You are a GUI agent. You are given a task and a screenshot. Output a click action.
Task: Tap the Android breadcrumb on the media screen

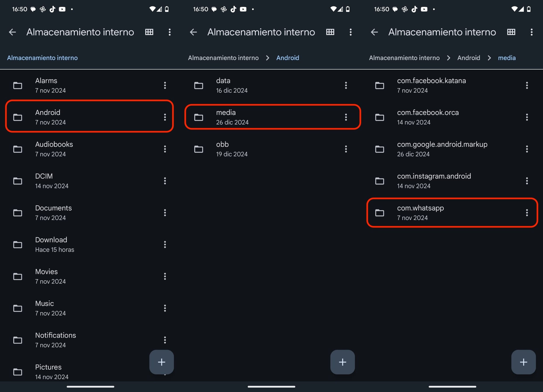[468, 58]
